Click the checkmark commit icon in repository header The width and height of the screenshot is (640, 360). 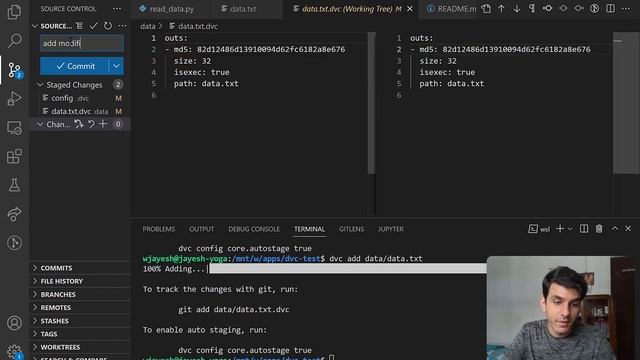point(93,26)
